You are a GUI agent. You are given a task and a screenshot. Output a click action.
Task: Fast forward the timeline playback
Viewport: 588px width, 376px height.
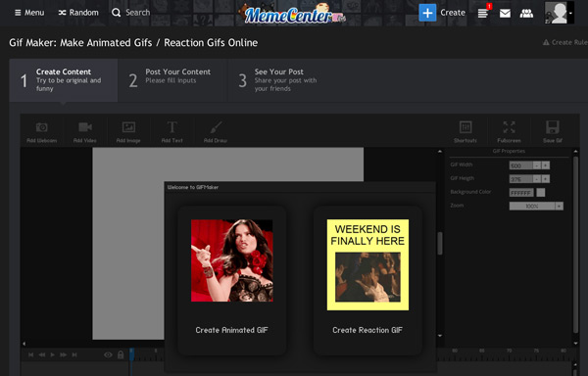64,355
